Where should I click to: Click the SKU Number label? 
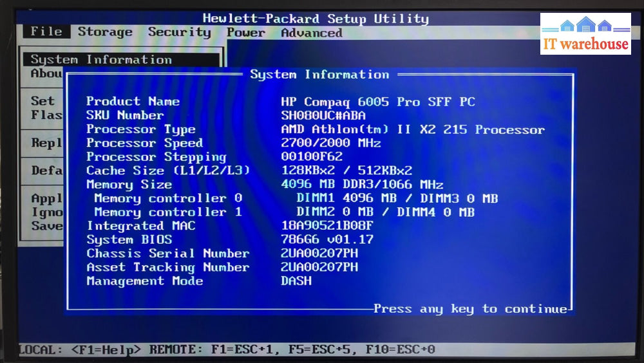(125, 115)
